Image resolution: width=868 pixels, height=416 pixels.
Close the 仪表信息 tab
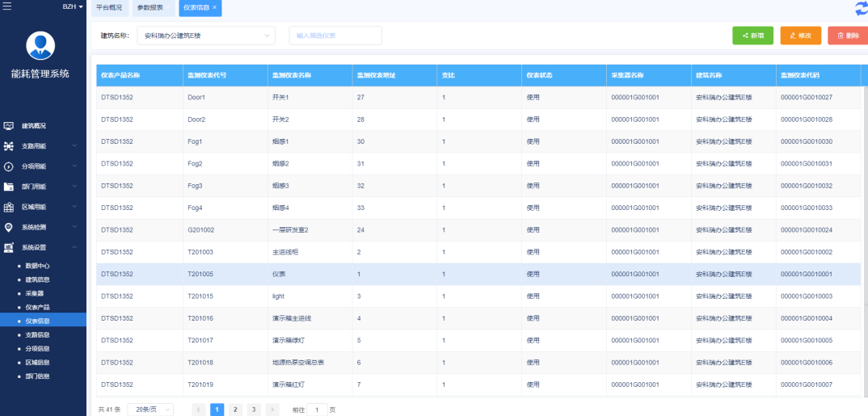click(214, 7)
